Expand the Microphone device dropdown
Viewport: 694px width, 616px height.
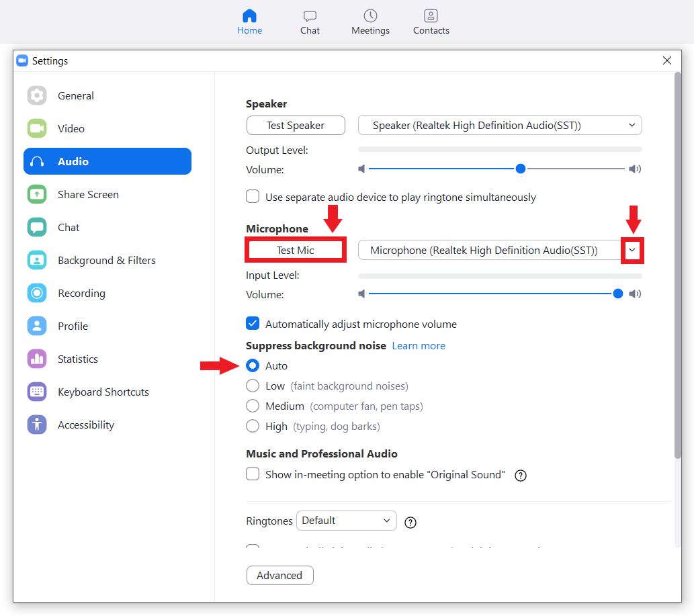click(x=632, y=250)
